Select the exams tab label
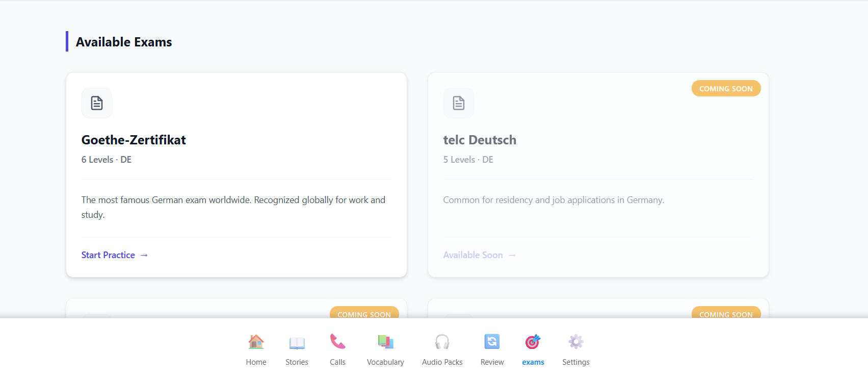This screenshot has height=378, width=868. 533,362
